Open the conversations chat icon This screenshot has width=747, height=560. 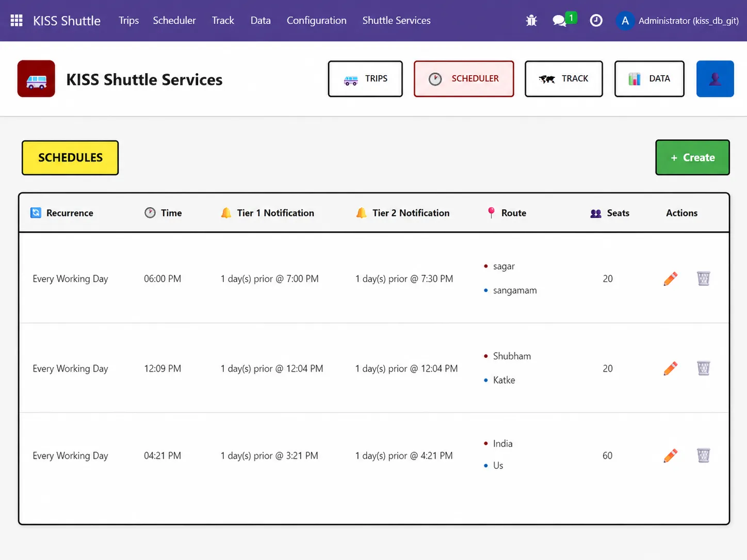560,21
